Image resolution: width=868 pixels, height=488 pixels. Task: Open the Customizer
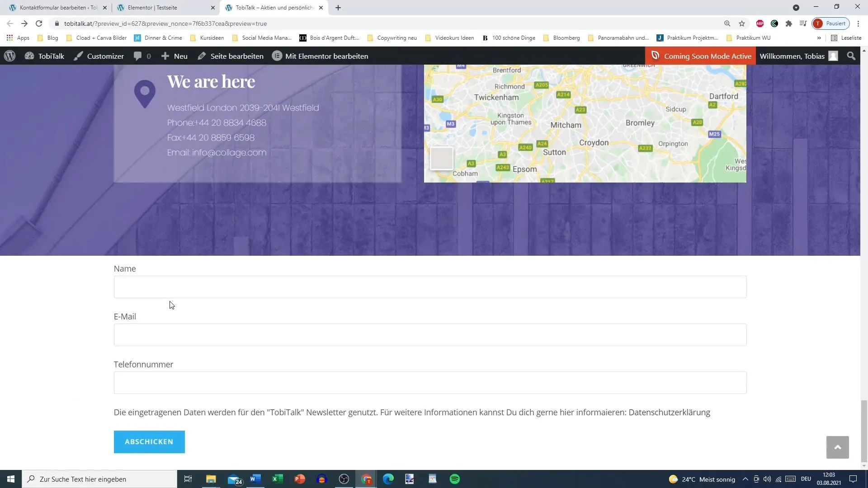pyautogui.click(x=99, y=56)
